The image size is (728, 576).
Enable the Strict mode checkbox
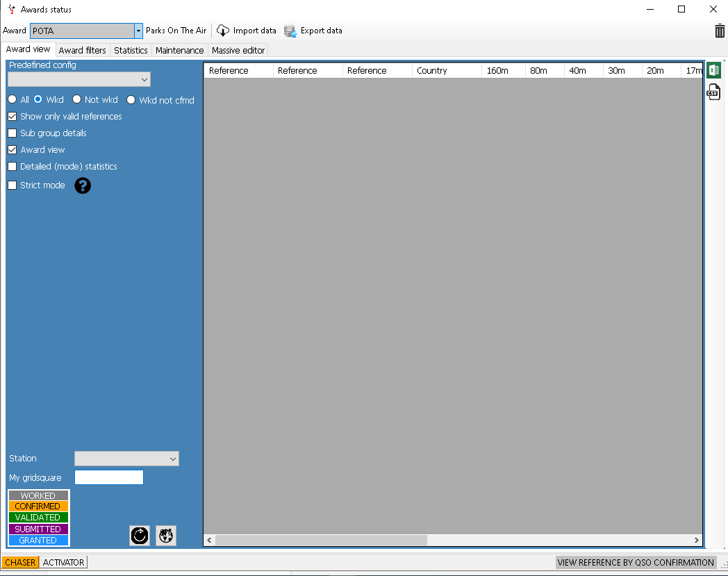[13, 186]
